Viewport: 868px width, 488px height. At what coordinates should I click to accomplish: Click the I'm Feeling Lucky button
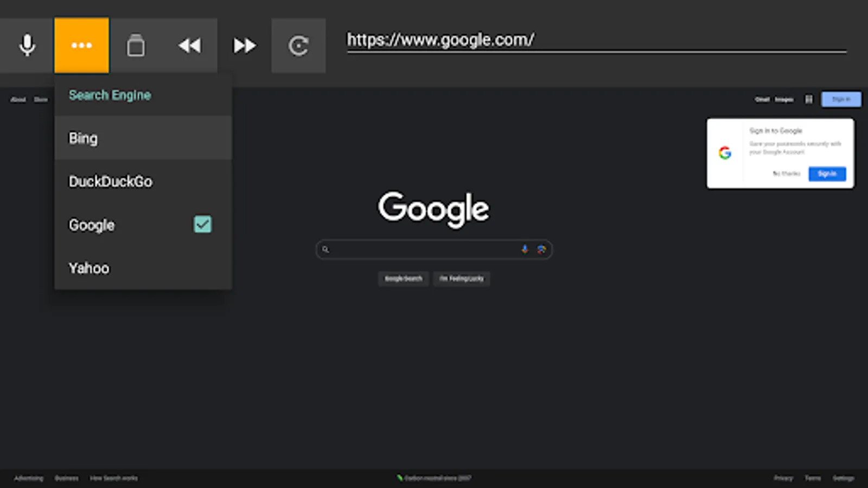pos(462,279)
